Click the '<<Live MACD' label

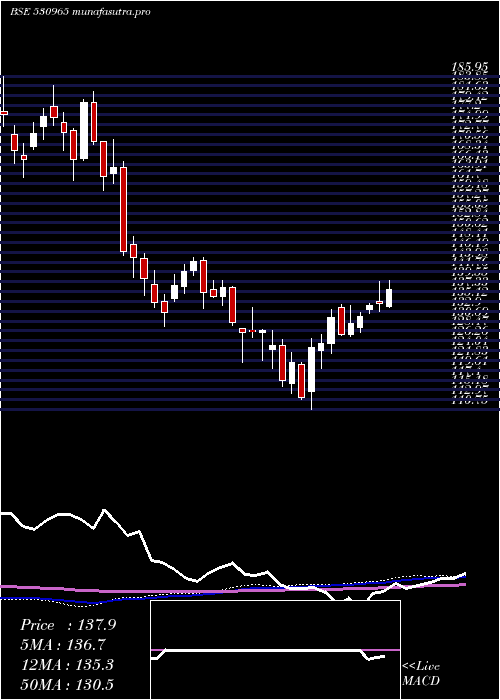click(x=421, y=674)
